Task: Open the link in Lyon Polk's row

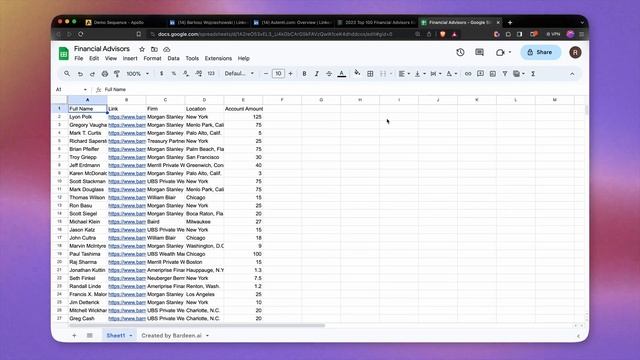Action: coord(127,117)
